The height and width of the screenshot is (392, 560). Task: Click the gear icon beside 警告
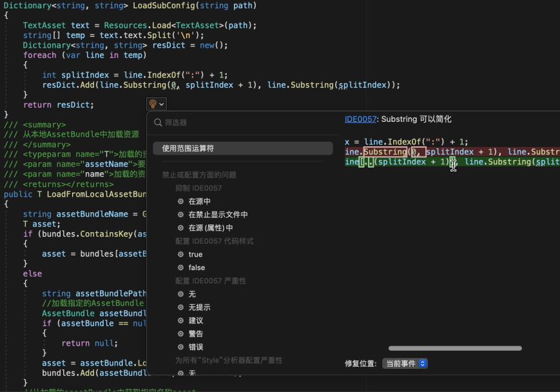coord(180,334)
